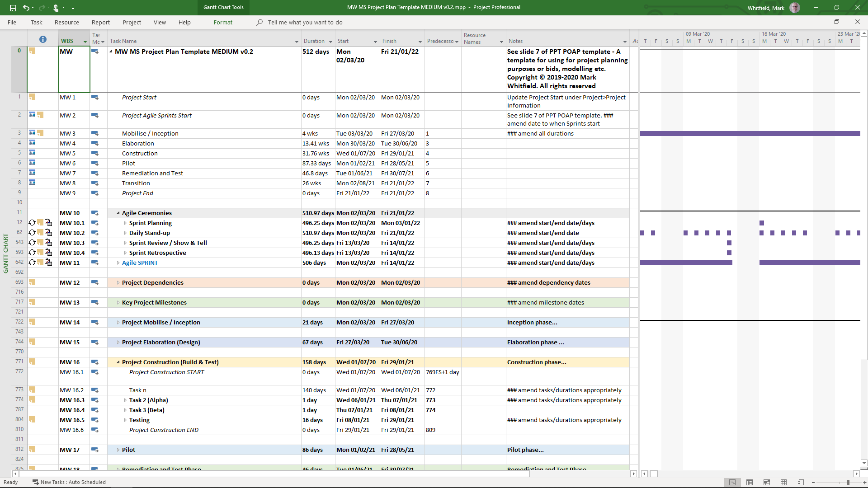Save the project with the Save icon
The image size is (868, 488).
pyautogui.click(x=13, y=8)
